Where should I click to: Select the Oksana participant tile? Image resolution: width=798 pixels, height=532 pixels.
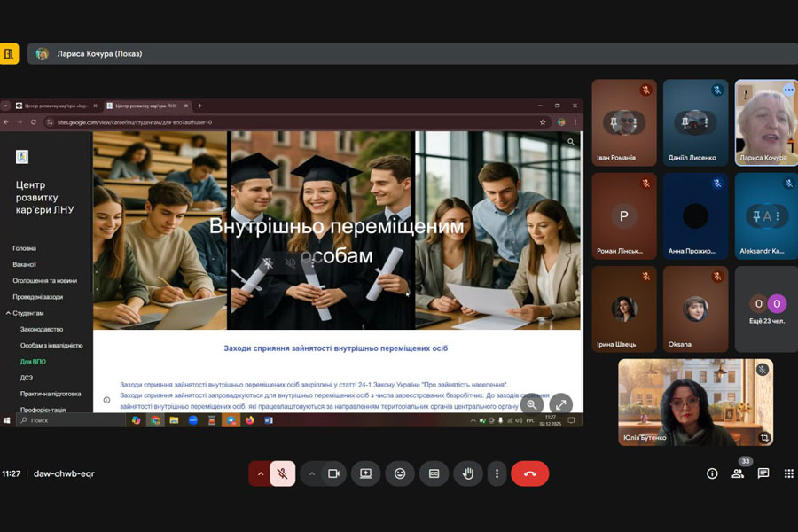point(696,309)
